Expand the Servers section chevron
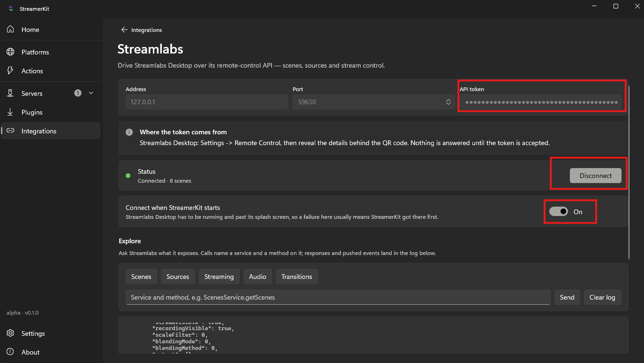This screenshot has height=363, width=644. click(91, 93)
